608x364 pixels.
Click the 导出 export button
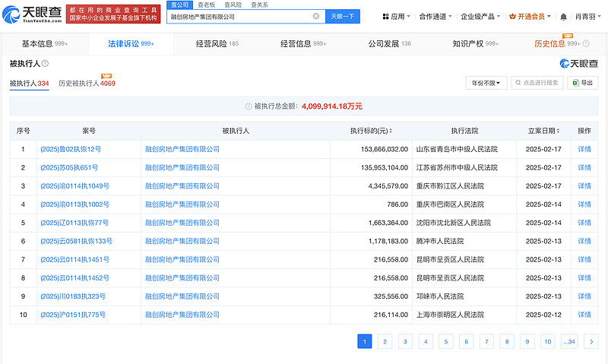coord(581,82)
